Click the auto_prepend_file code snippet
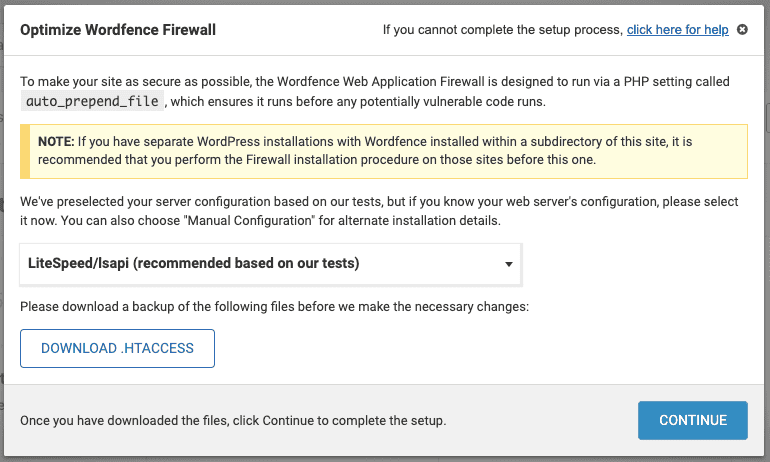 point(91,100)
